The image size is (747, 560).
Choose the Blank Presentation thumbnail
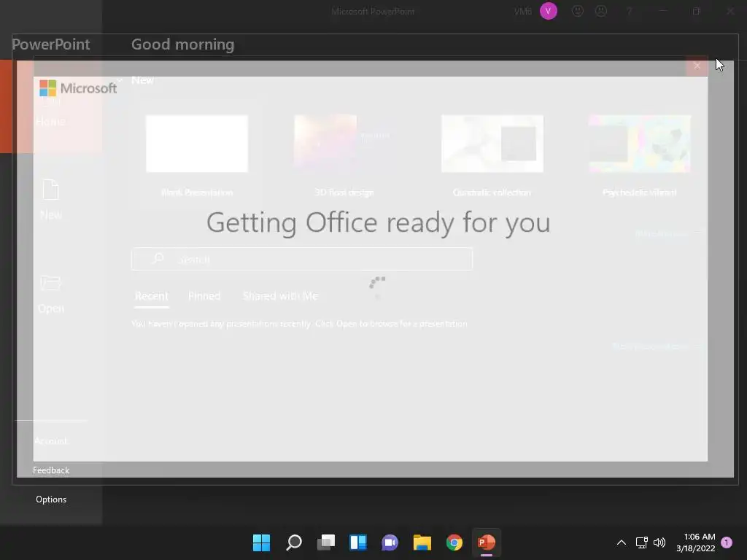coord(197,144)
